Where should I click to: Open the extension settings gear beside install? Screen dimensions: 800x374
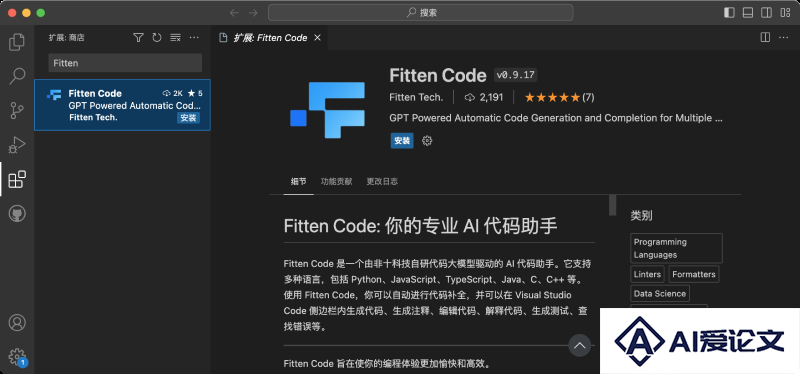click(427, 141)
